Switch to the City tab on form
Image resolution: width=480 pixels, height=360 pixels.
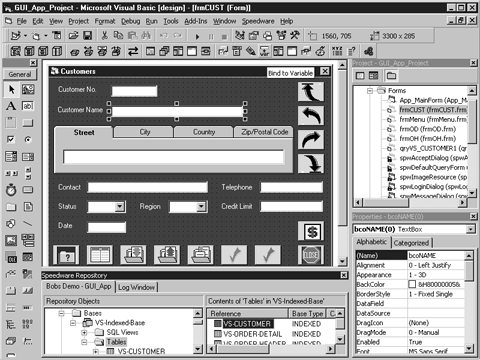(x=144, y=132)
